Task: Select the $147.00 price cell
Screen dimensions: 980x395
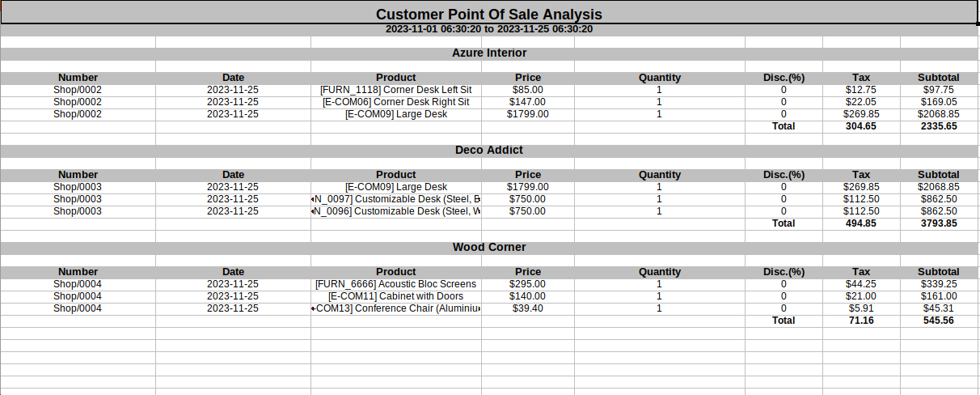Action: (x=528, y=102)
